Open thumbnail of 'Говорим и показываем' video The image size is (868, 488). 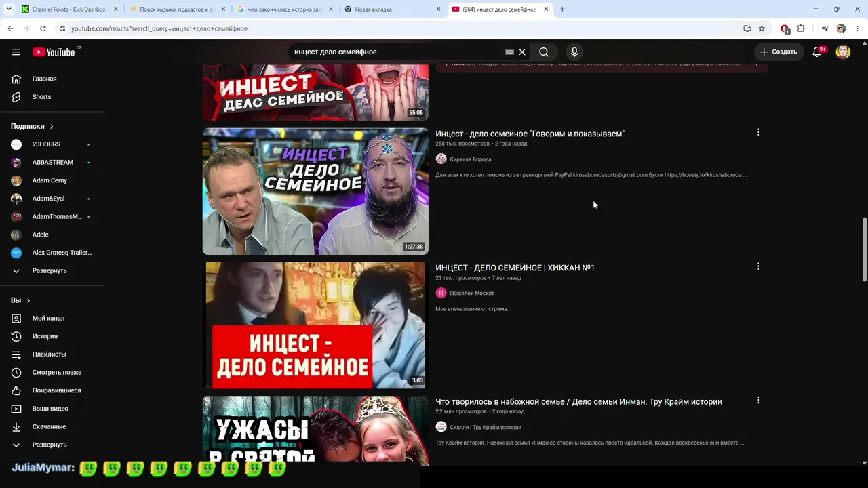click(x=315, y=192)
